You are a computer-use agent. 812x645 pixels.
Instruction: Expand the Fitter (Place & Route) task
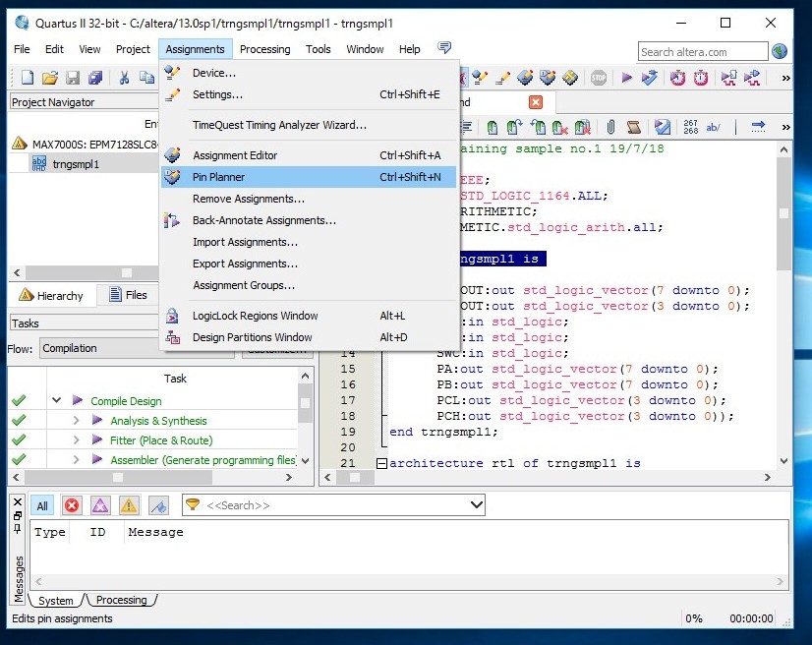tap(76, 440)
